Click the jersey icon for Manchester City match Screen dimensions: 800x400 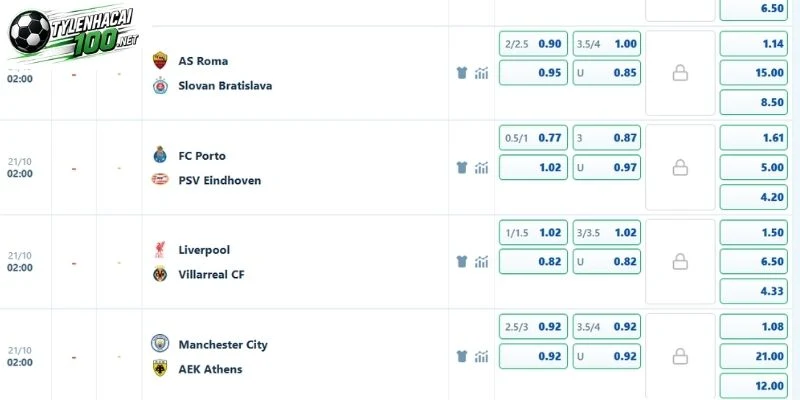pyautogui.click(x=462, y=356)
